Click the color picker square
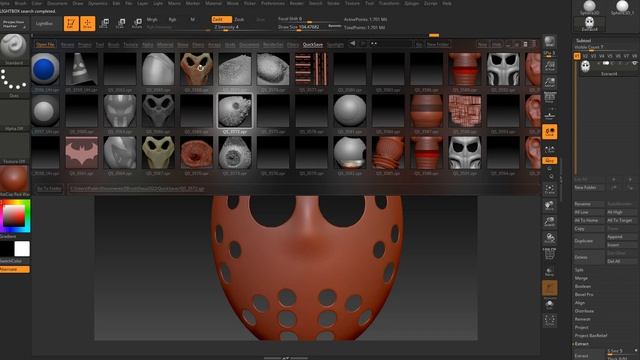640x360 pixels. [14, 216]
